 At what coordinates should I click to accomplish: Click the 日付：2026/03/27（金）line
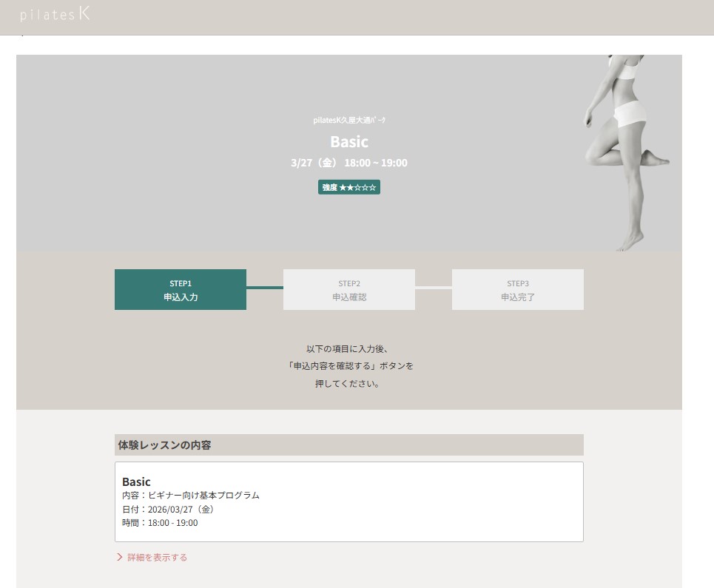[170, 510]
